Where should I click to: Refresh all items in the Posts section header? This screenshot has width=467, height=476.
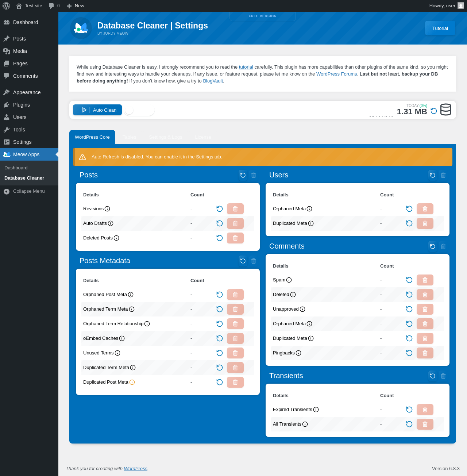pos(243,175)
